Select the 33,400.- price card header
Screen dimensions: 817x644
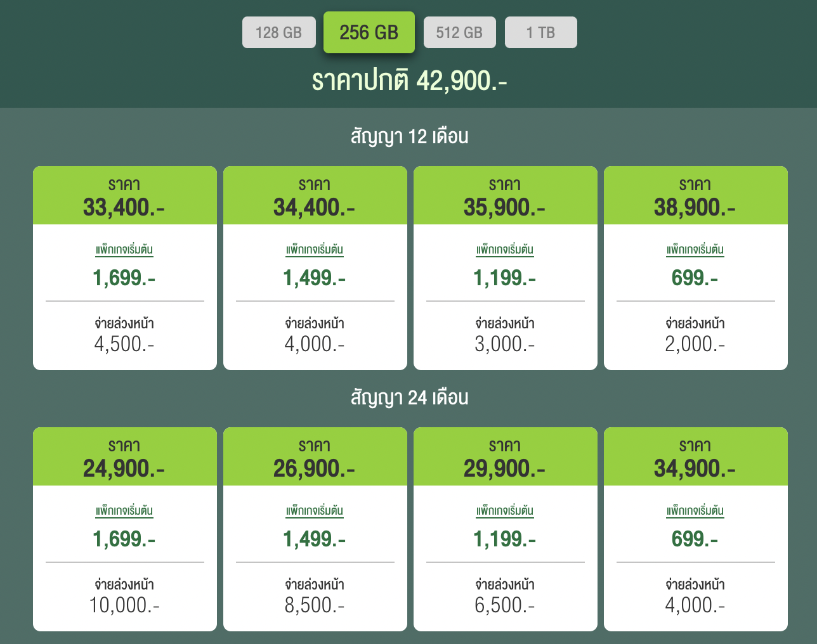124,196
